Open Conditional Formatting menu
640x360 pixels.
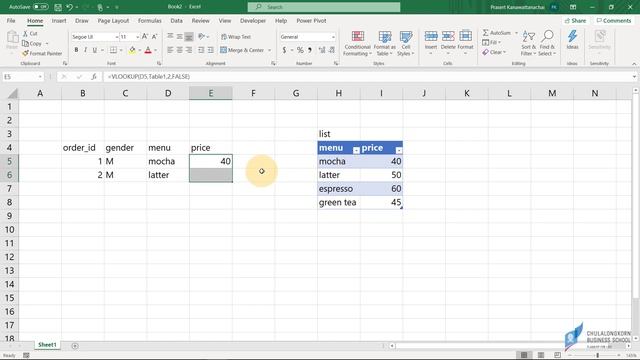358,43
